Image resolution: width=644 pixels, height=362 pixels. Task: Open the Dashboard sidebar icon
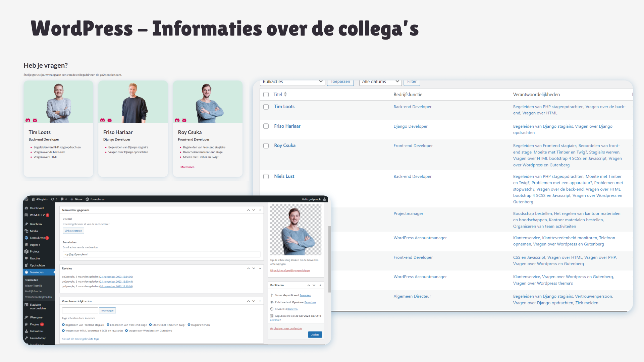26,208
